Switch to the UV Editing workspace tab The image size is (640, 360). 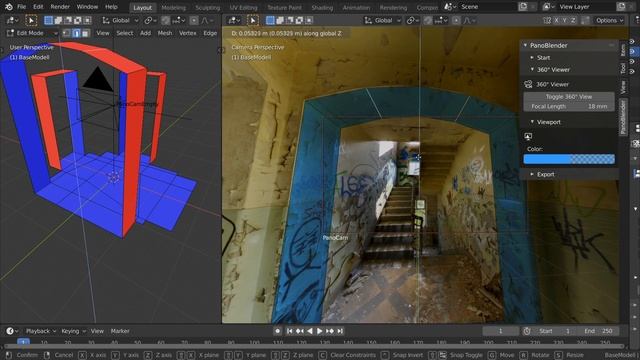pos(243,7)
